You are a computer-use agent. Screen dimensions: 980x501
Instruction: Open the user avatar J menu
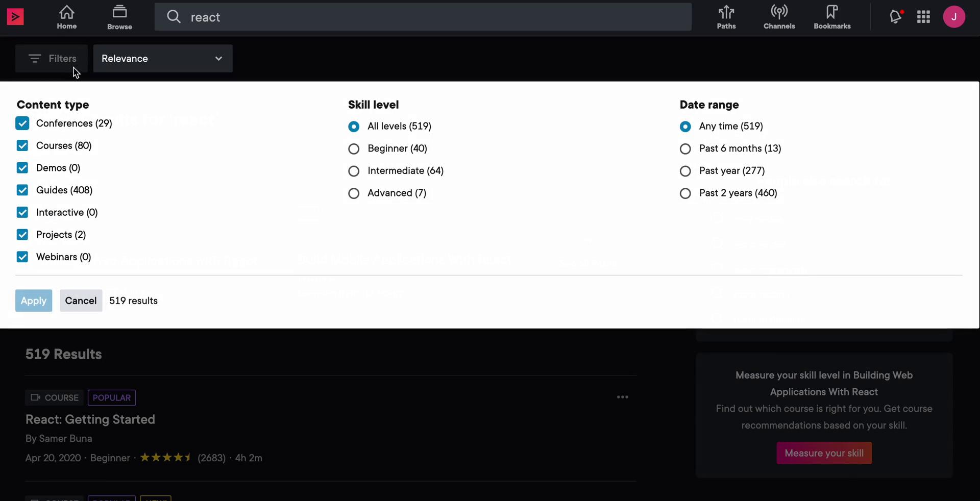pyautogui.click(x=954, y=17)
